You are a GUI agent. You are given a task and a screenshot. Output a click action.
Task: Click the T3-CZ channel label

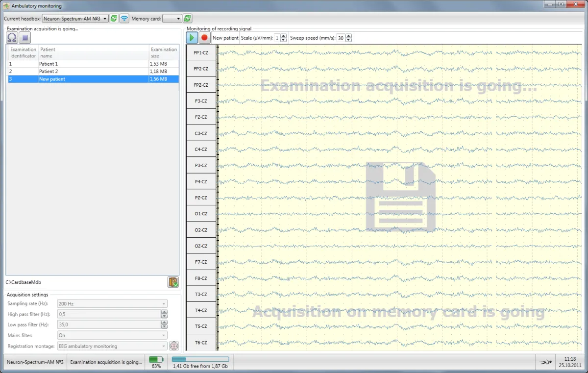(x=201, y=294)
